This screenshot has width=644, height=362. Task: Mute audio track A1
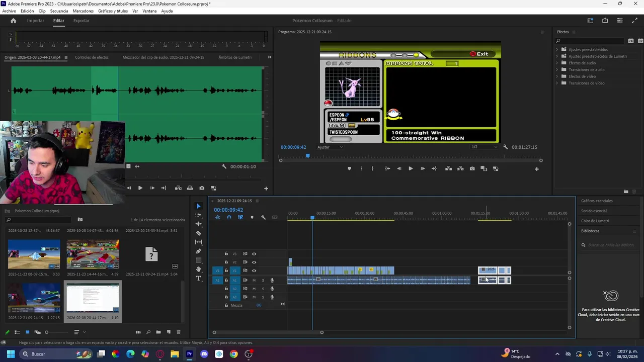(x=254, y=280)
